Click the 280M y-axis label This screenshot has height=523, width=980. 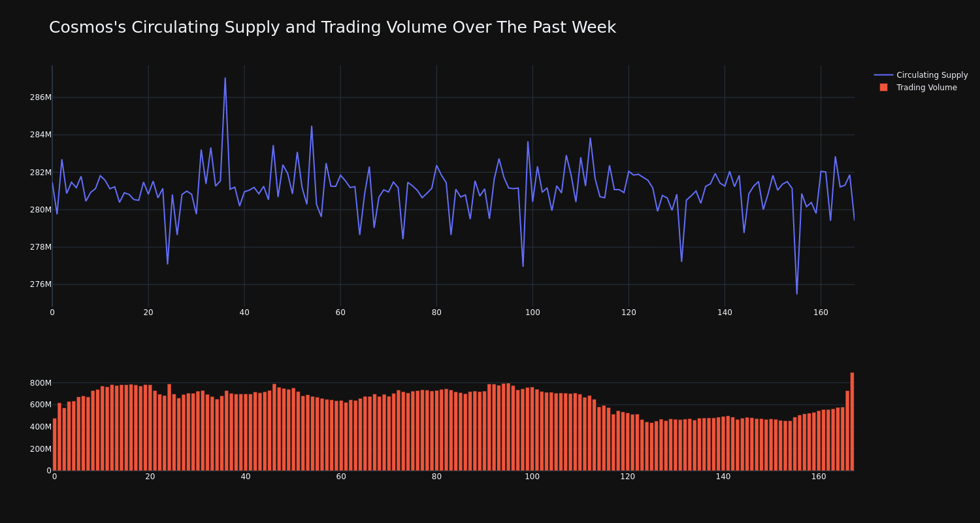pos(41,210)
